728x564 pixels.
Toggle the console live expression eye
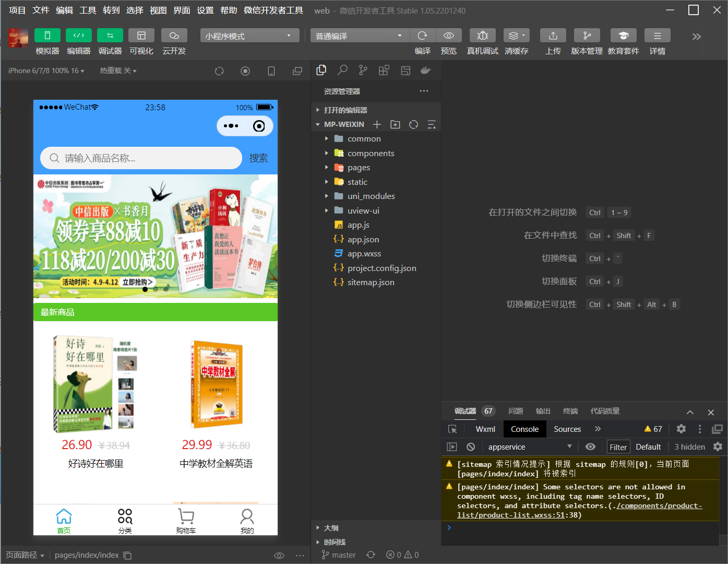590,447
